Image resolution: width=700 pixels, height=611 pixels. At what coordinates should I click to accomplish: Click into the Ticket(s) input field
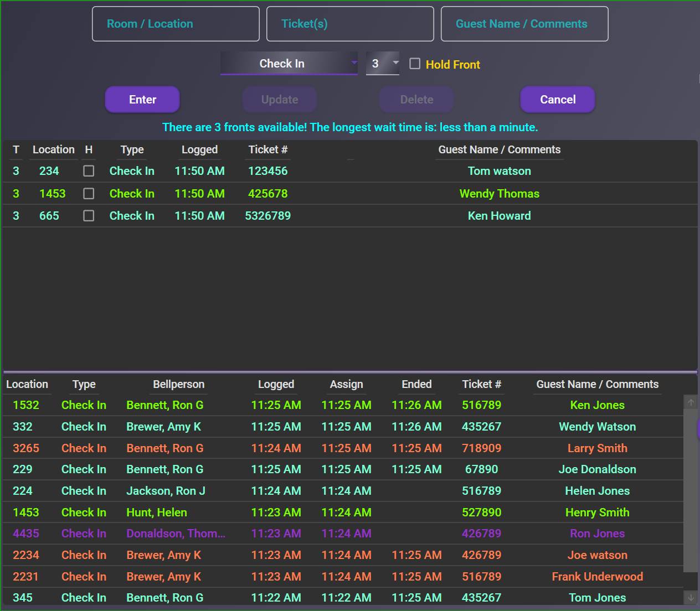click(x=350, y=24)
